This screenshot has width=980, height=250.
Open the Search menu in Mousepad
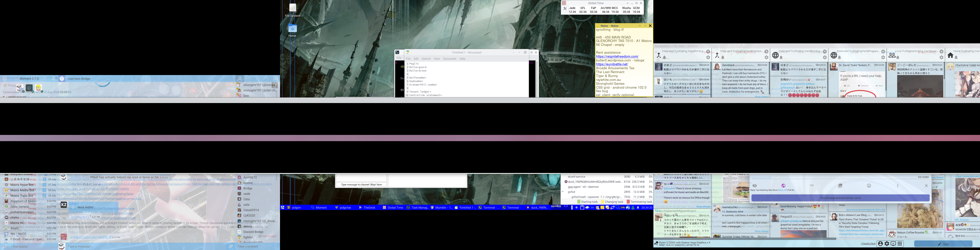[x=426, y=59]
